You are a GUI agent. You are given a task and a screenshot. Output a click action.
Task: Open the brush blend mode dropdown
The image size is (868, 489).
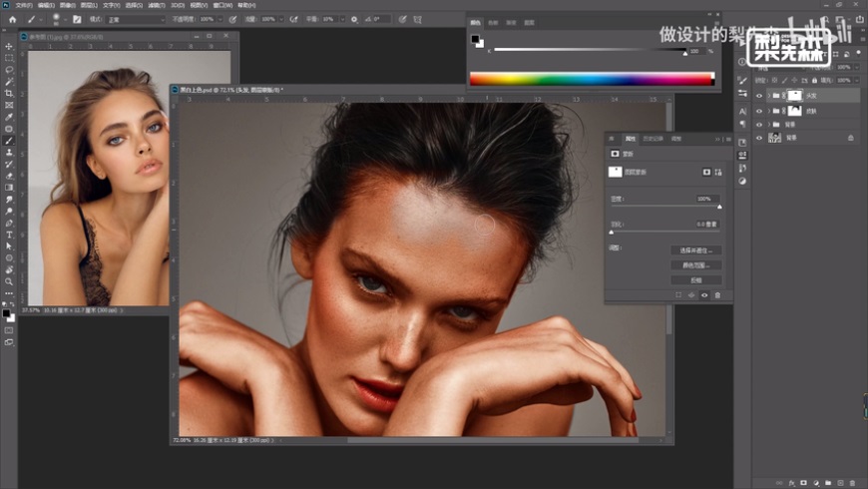click(136, 19)
